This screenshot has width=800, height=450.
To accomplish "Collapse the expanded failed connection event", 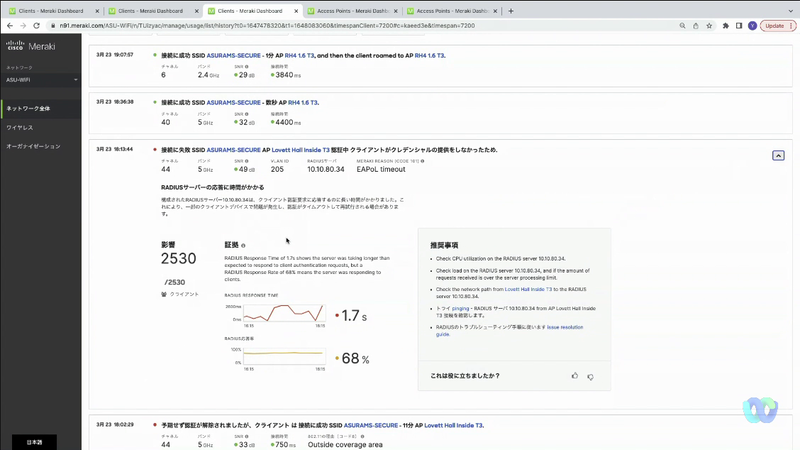I will pyautogui.click(x=778, y=156).
